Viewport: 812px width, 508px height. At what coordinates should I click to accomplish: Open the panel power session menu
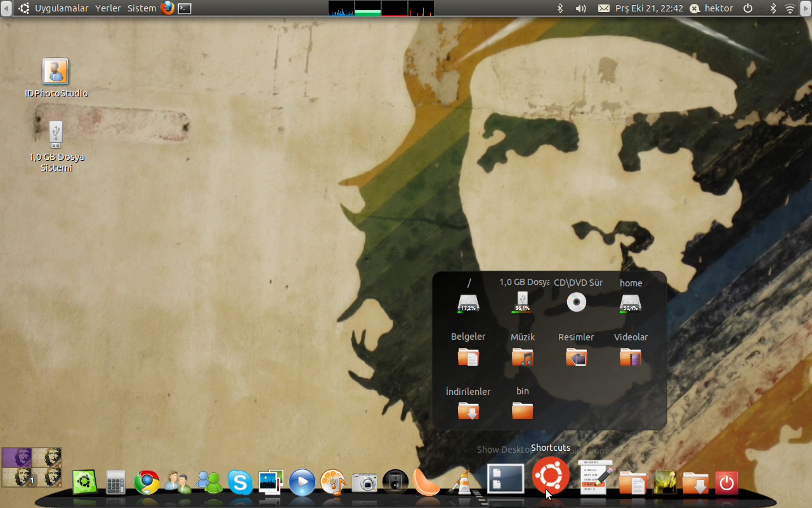[x=748, y=8]
